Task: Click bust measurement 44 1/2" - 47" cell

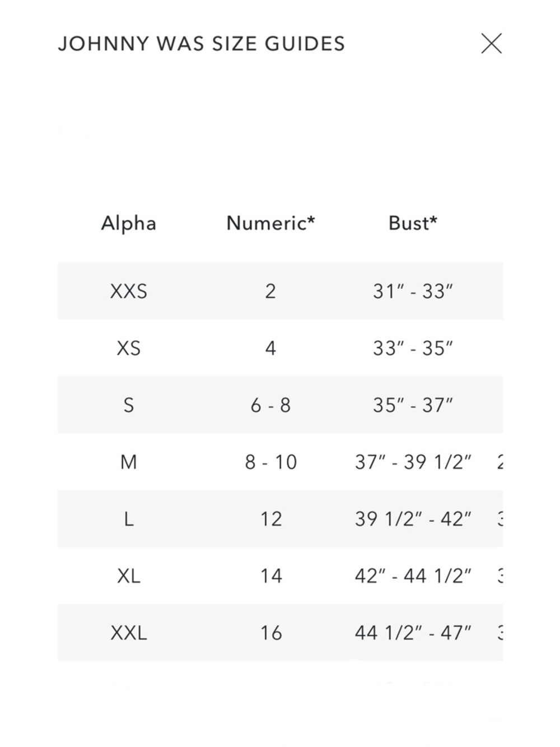Action: [x=413, y=633]
